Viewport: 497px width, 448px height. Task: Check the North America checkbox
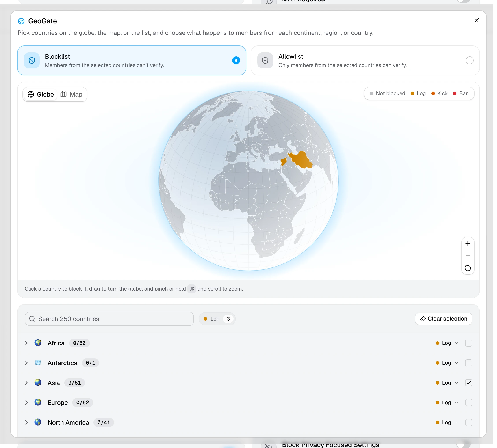[469, 422]
